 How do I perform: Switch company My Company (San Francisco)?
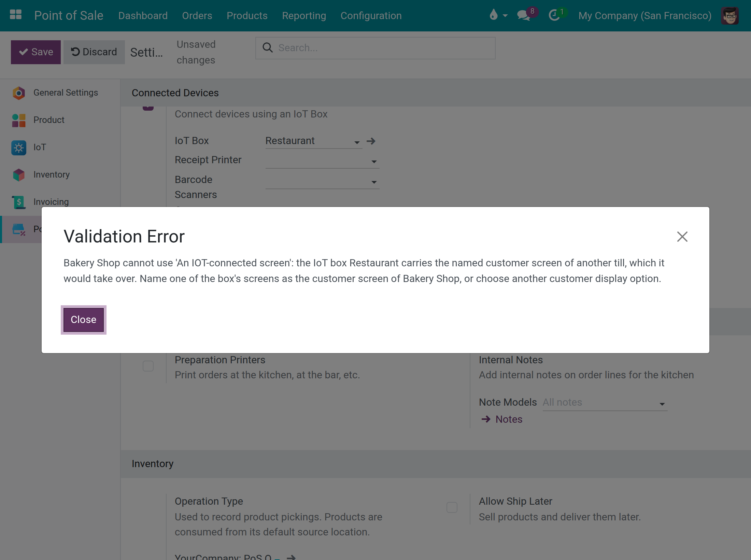point(645,16)
